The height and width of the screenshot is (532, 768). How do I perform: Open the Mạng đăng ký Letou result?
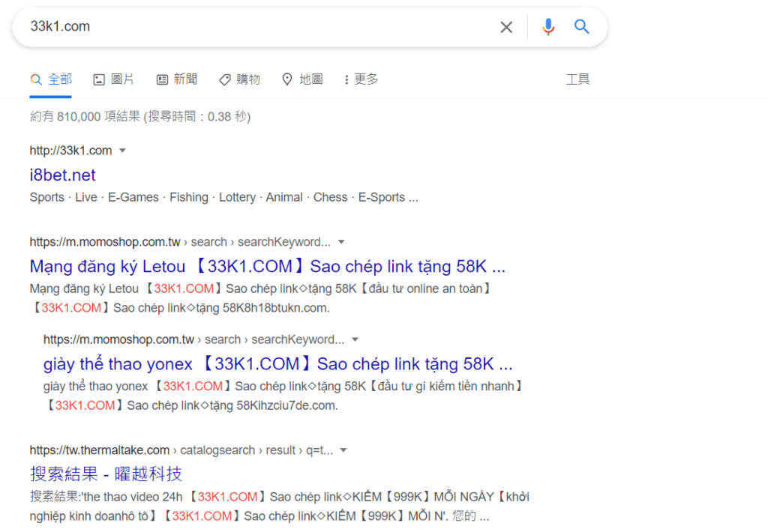pyautogui.click(x=267, y=267)
